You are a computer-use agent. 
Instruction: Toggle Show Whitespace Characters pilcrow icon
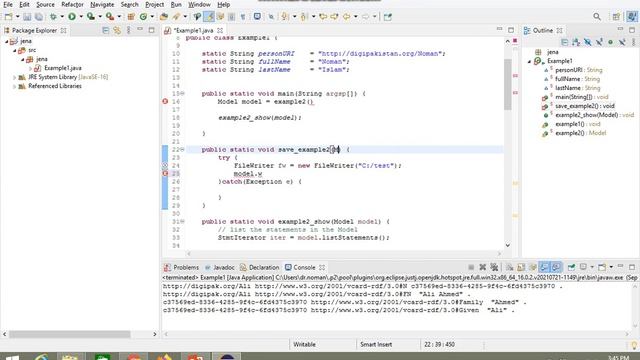(x=243, y=17)
